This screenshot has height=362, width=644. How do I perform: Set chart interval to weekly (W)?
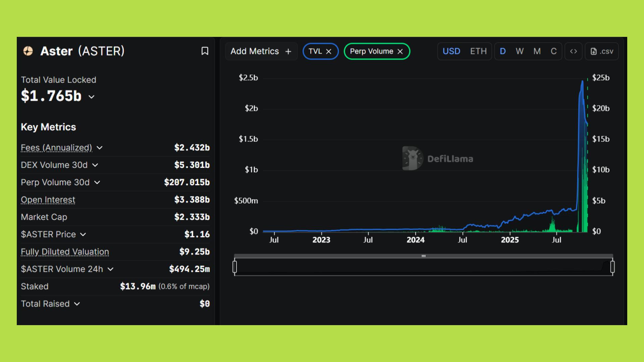520,51
